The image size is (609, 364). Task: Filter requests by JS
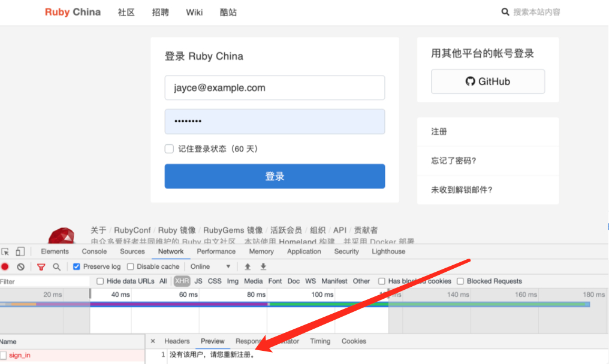coord(198,281)
